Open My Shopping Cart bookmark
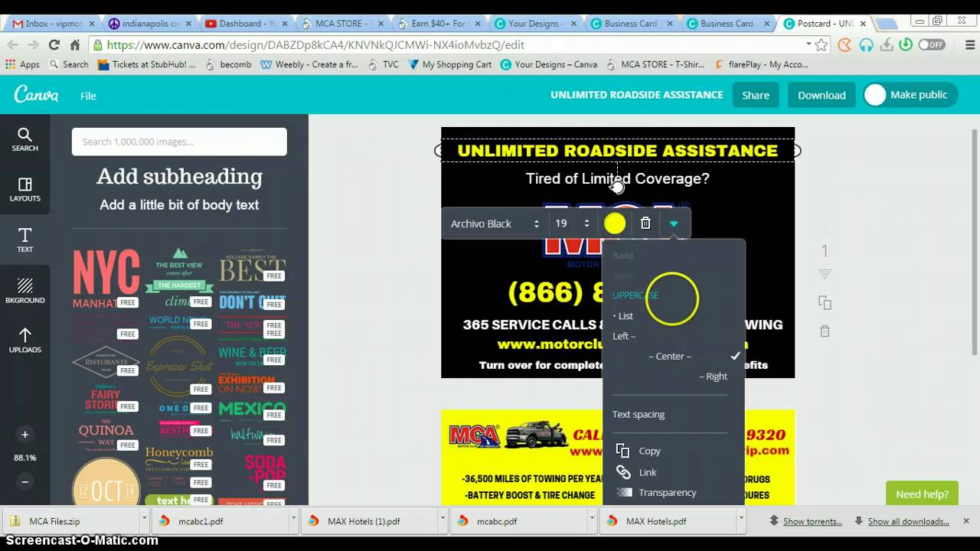The image size is (980, 551). click(450, 64)
